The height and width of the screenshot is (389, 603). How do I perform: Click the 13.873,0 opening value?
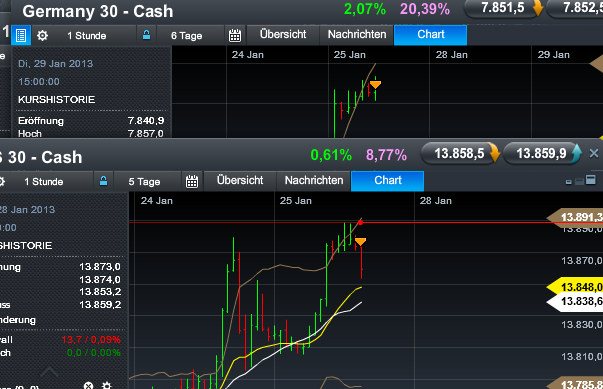pos(100,267)
